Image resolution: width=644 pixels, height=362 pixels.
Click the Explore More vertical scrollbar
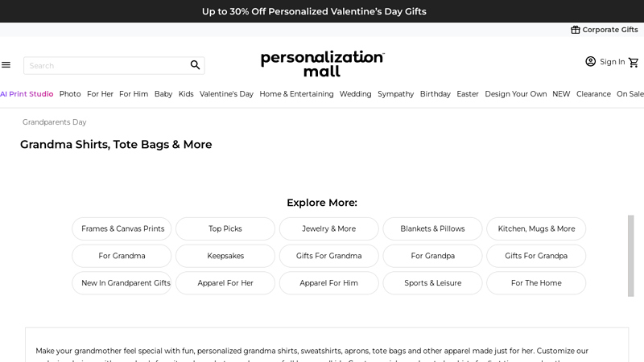click(x=631, y=256)
